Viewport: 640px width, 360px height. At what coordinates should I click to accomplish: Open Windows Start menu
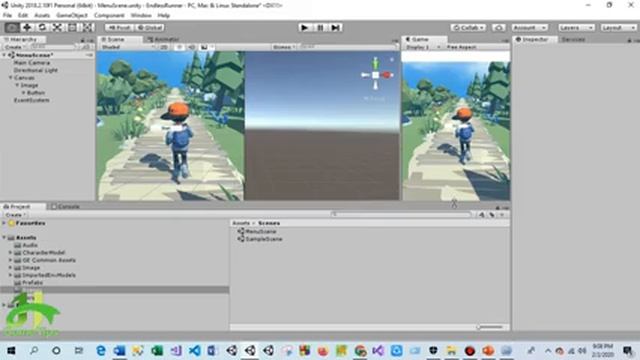click(11, 351)
